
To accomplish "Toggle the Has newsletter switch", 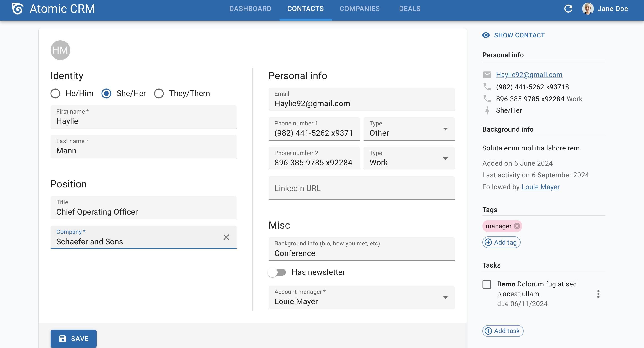I will (x=277, y=272).
